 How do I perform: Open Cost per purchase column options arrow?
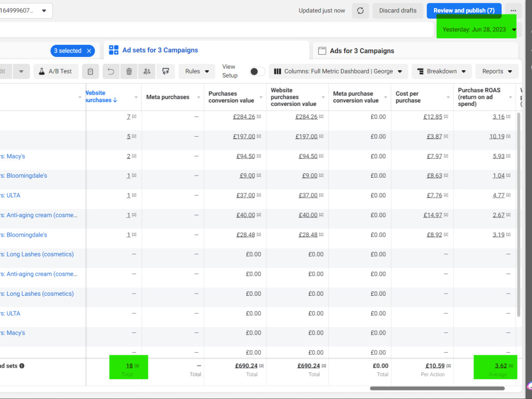tap(448, 97)
